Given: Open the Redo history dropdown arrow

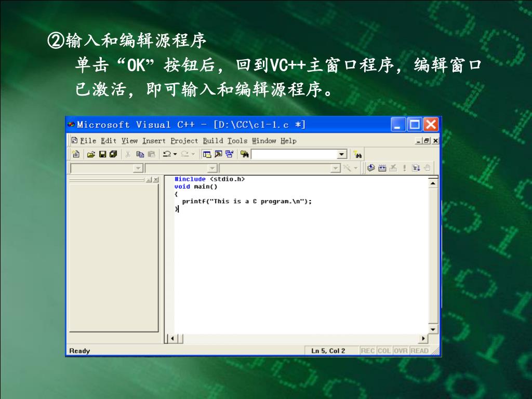Looking at the screenshot, I should pos(193,154).
